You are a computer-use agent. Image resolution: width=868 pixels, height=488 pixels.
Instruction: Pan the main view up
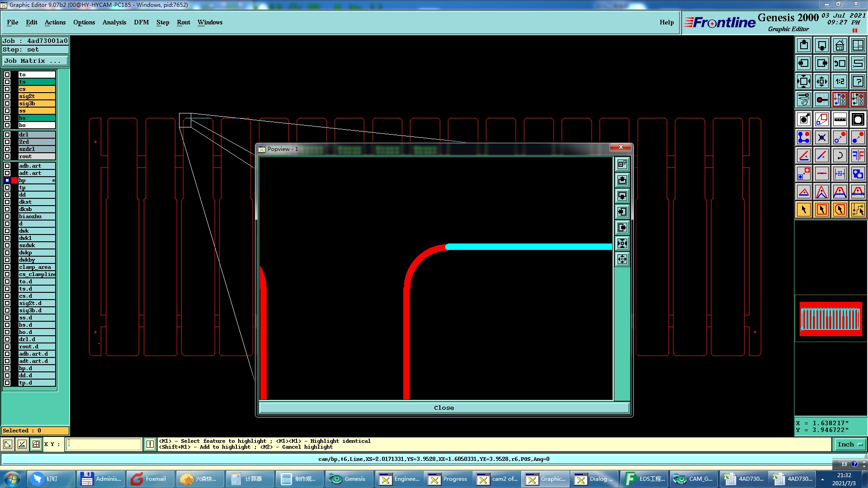(804, 45)
